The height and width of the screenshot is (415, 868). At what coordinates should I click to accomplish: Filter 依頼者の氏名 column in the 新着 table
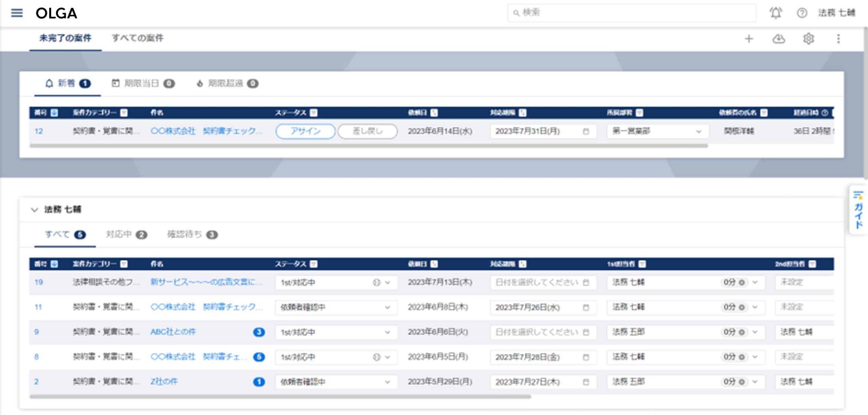tap(764, 113)
